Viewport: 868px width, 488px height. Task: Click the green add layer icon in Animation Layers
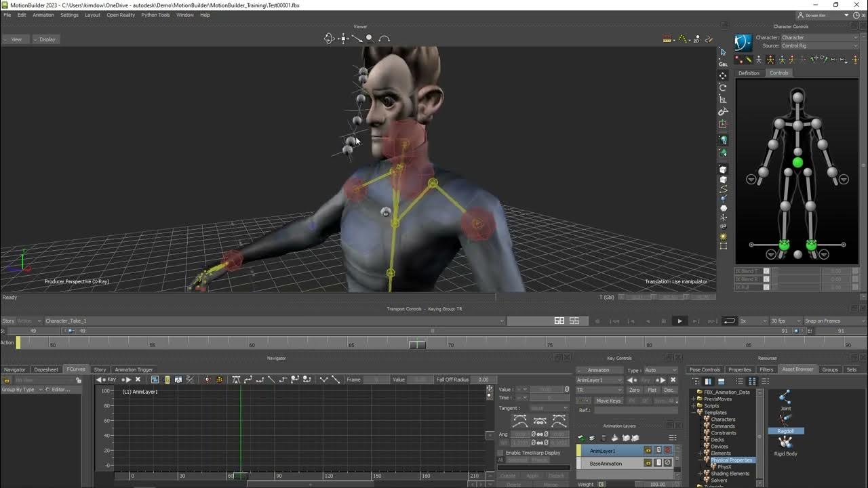click(581, 438)
